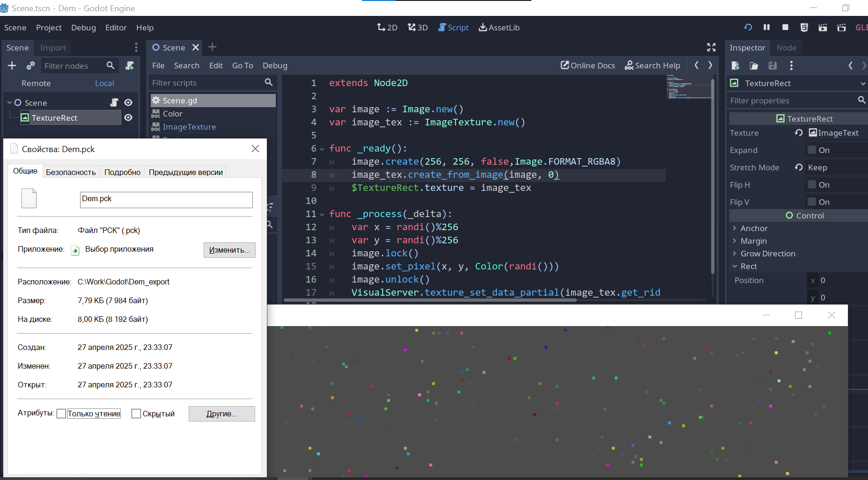Close the Scene editor tab
868x480 pixels.
pos(196,47)
